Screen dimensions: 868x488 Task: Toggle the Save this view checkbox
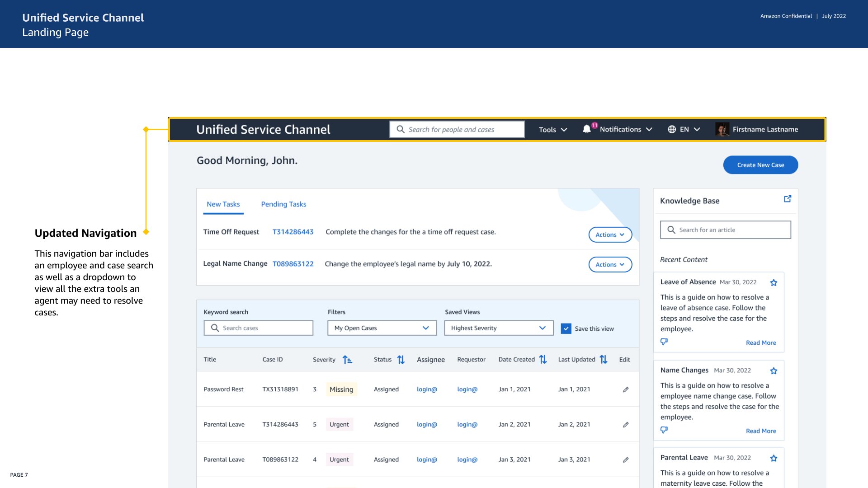point(566,328)
